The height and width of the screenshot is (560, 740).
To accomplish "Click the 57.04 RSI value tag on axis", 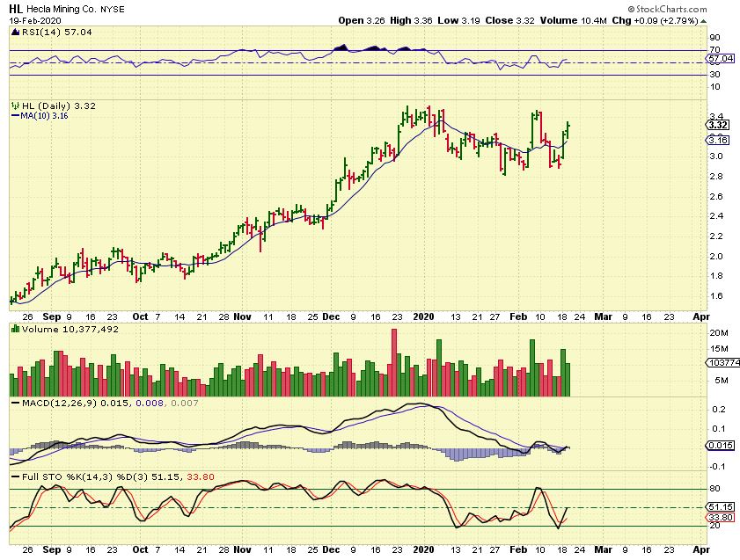I will coord(721,58).
